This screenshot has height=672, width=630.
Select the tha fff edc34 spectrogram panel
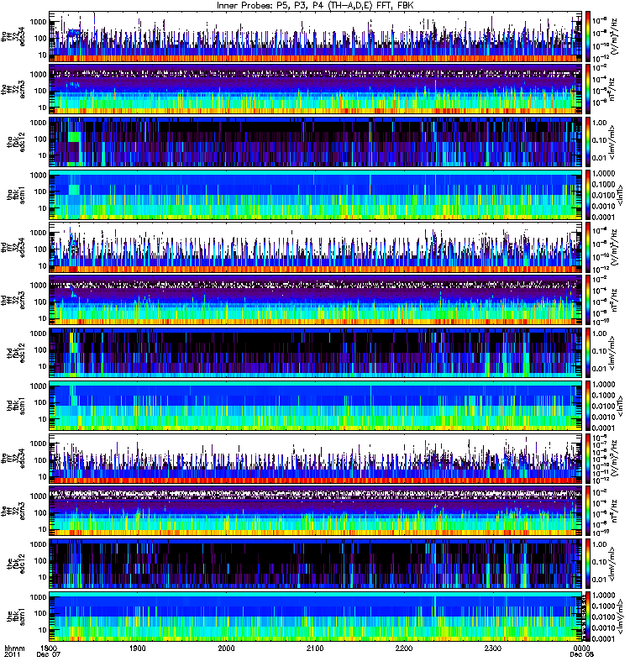(315, 36)
